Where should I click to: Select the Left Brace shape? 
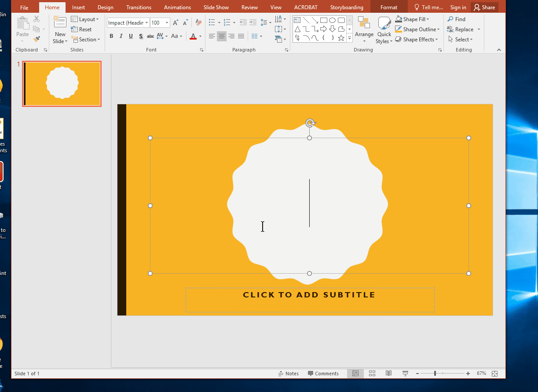324,38
